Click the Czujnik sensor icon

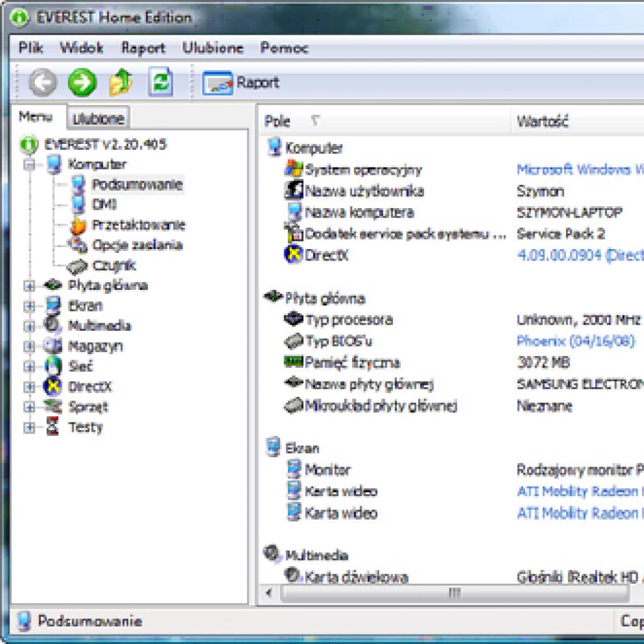pos(77,266)
